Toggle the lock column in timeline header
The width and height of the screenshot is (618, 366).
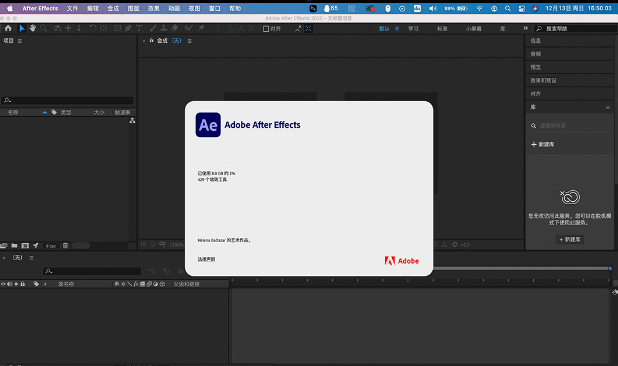click(23, 284)
